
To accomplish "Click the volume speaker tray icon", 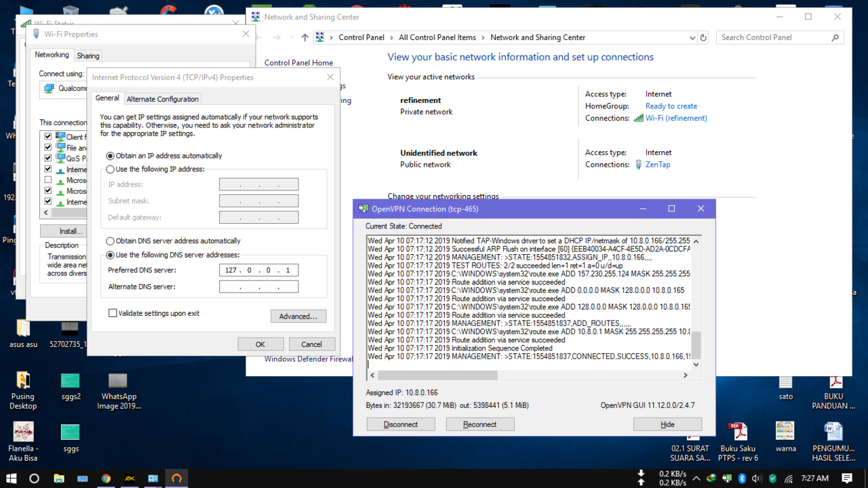I will (x=757, y=479).
